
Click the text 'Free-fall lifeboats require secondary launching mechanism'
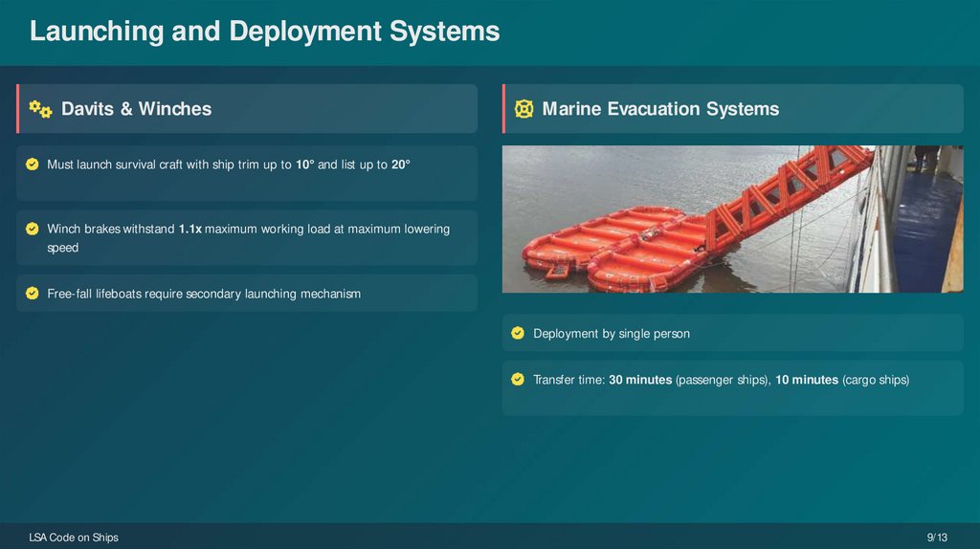coord(204,294)
